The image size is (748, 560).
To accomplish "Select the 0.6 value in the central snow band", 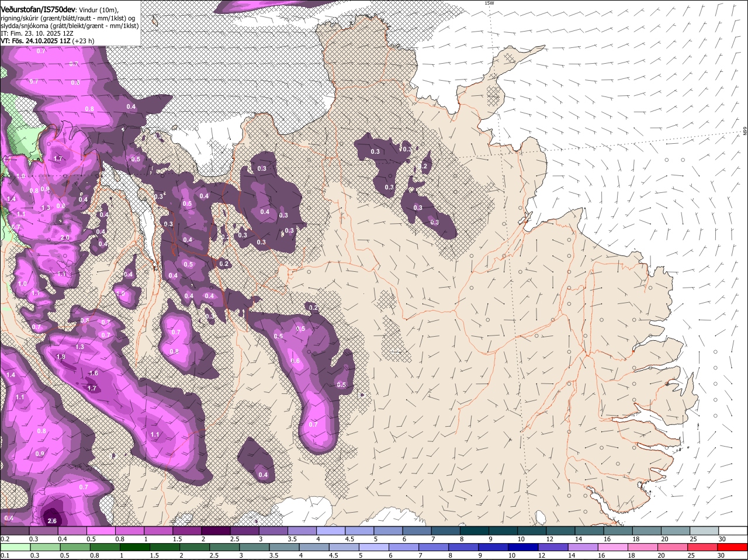I will (295, 361).
